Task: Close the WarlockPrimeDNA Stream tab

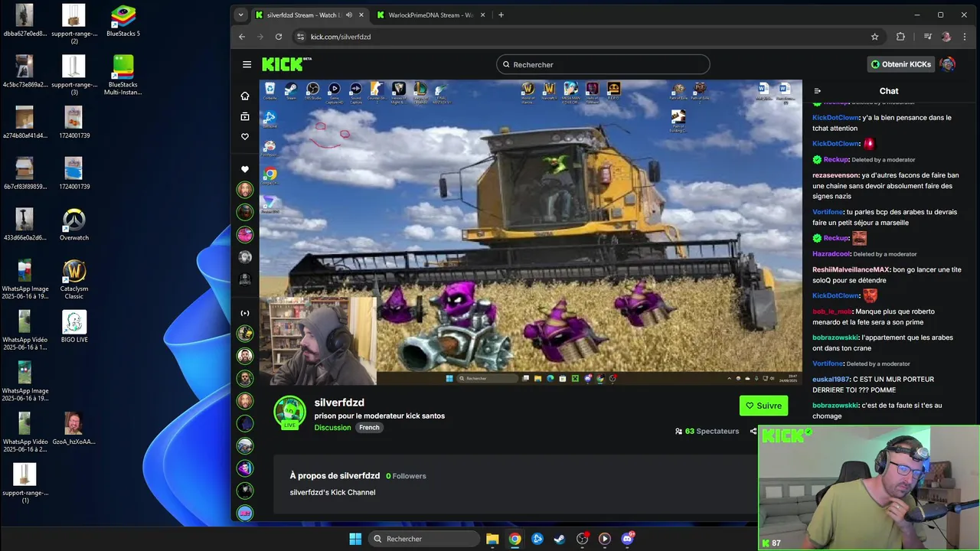Action: (x=482, y=15)
